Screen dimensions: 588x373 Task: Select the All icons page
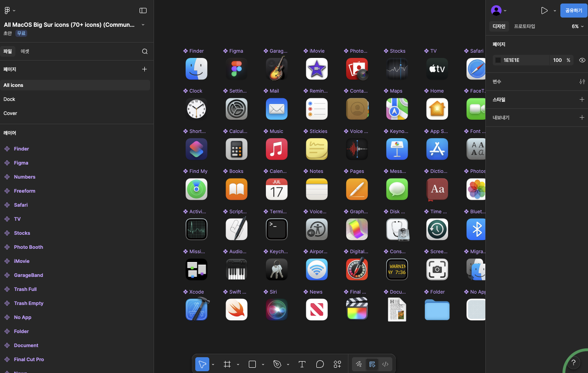click(x=75, y=85)
